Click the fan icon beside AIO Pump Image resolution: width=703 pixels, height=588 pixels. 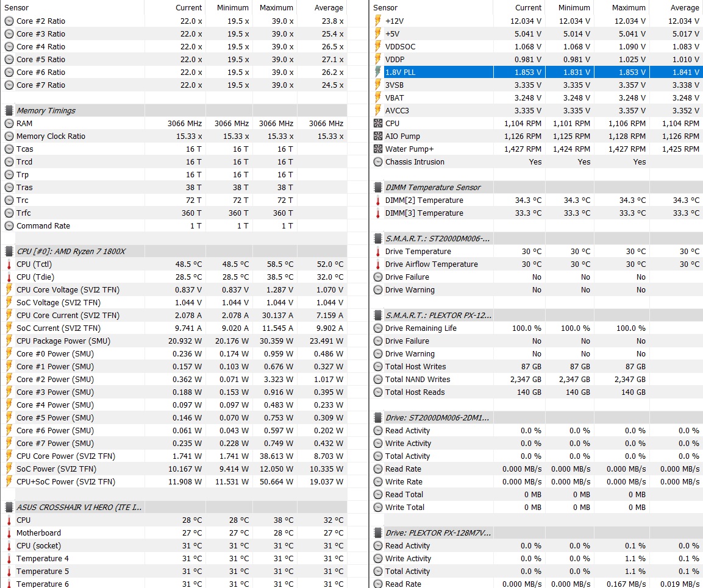point(378,136)
